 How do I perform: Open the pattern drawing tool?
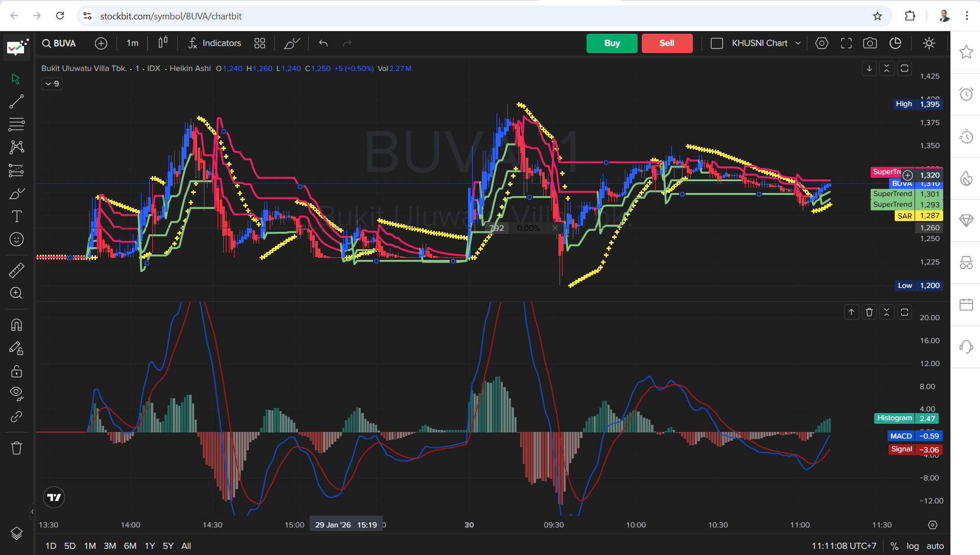(16, 147)
